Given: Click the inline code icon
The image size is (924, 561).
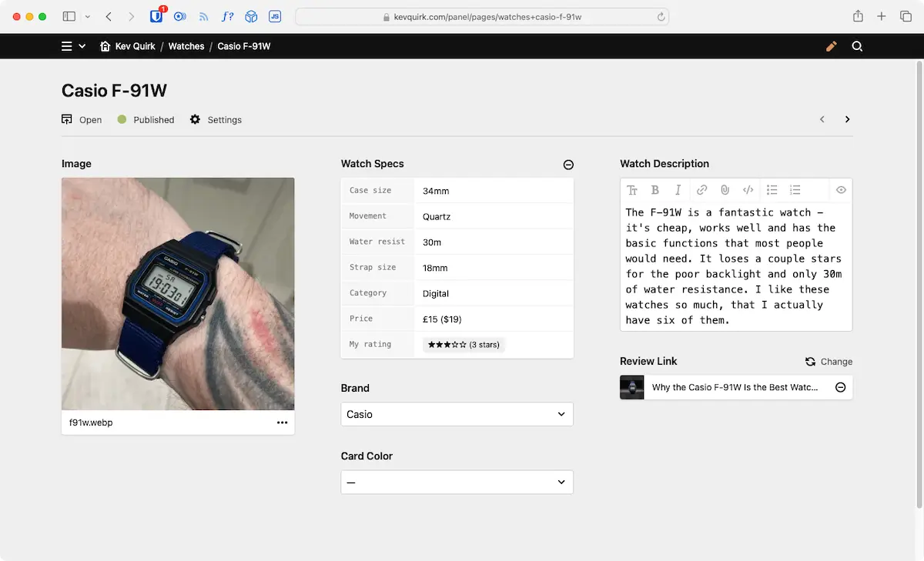Looking at the screenshot, I should click(x=748, y=190).
